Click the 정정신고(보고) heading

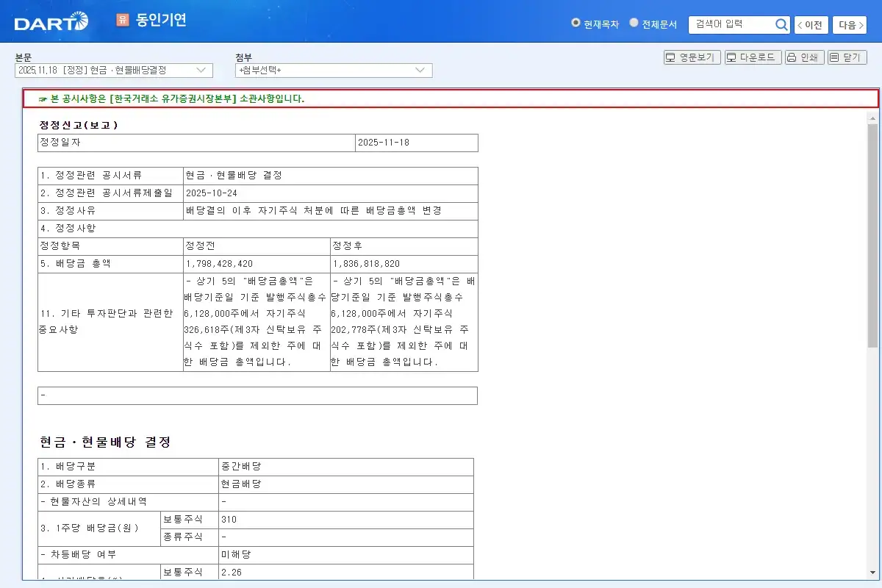point(79,125)
